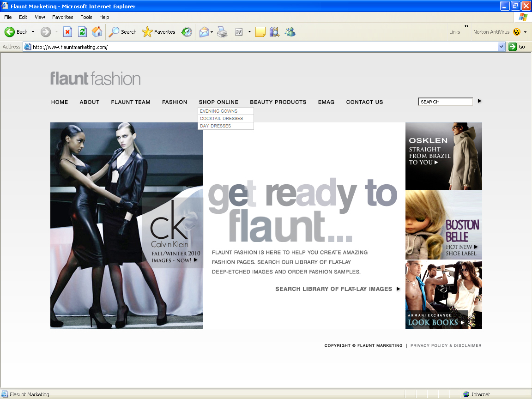The height and width of the screenshot is (399, 532).
Task: Click the Edit with Word icon
Action: point(239,32)
